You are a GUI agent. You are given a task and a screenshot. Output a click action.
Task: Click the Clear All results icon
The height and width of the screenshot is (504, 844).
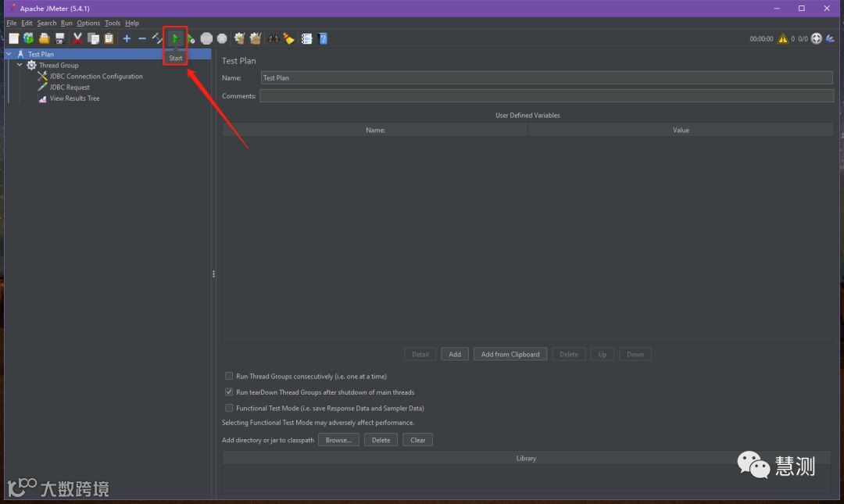(x=255, y=38)
